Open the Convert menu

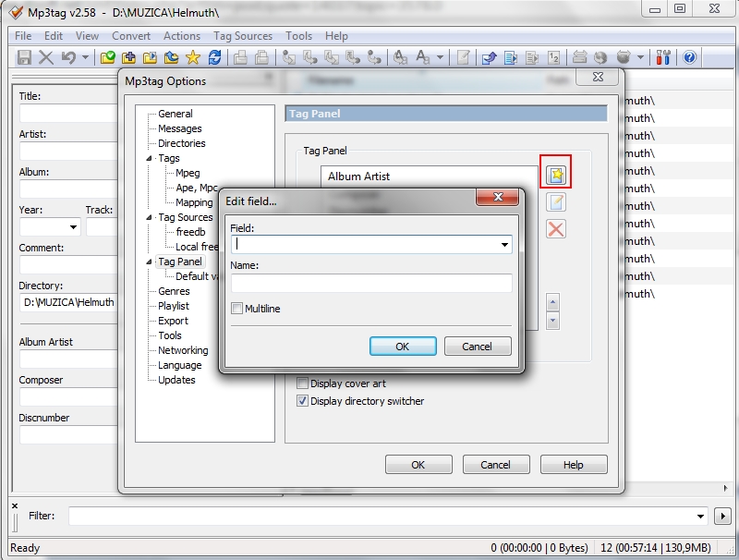tap(131, 36)
